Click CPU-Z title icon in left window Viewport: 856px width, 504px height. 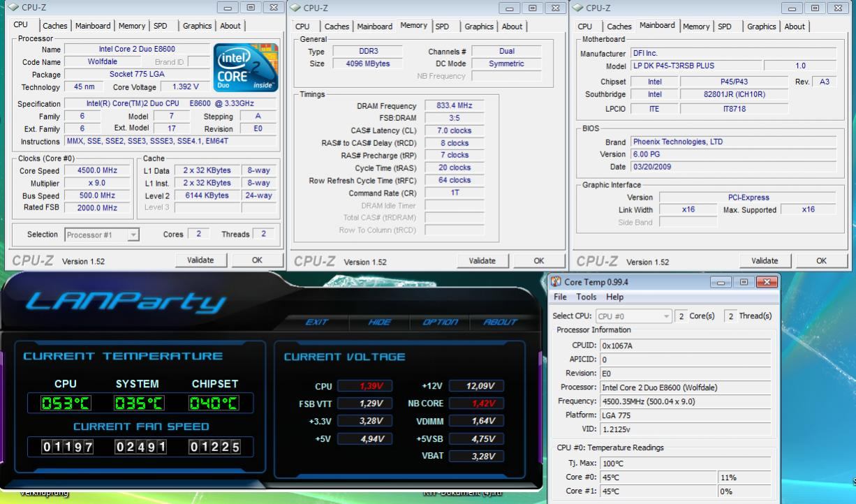pyautogui.click(x=14, y=8)
